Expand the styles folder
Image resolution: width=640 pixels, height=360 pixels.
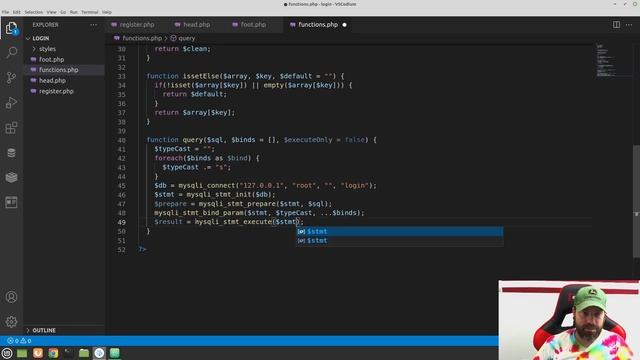tap(47, 49)
